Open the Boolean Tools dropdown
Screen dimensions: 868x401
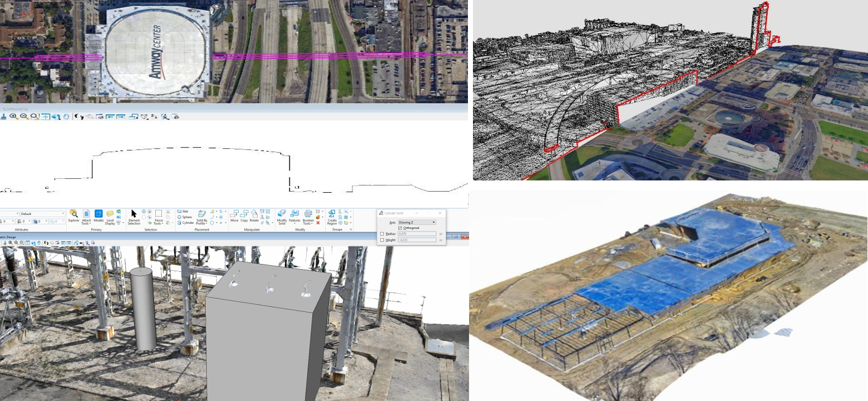tap(308, 217)
